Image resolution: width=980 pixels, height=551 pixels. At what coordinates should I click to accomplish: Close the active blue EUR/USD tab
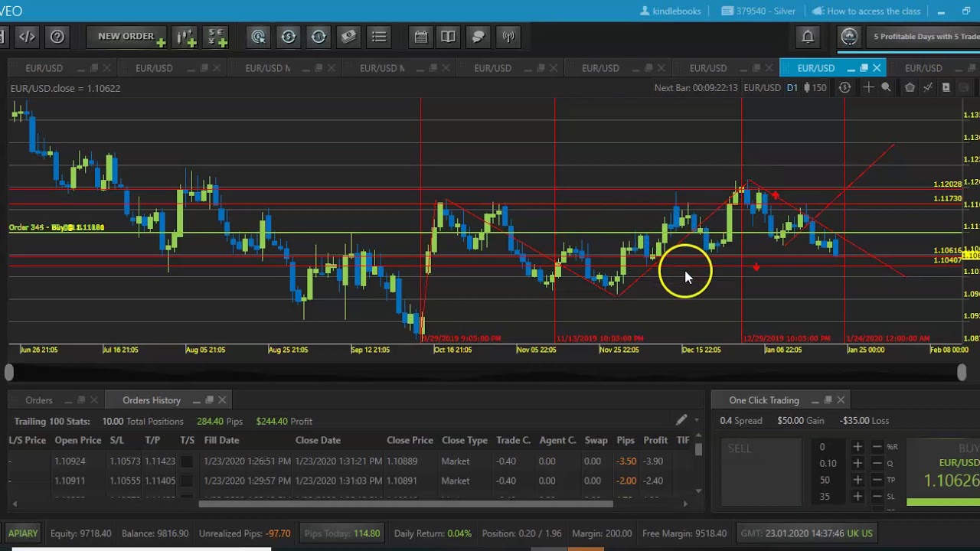click(877, 68)
